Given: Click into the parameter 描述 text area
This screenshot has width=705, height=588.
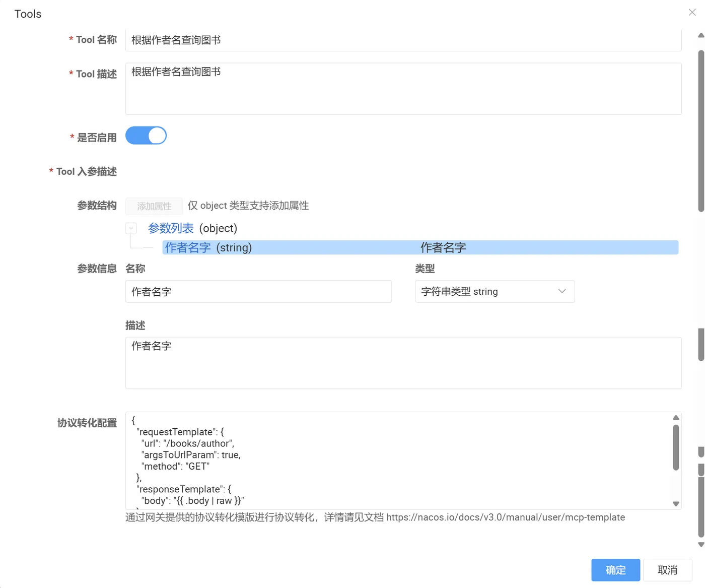Looking at the screenshot, I should 403,363.
